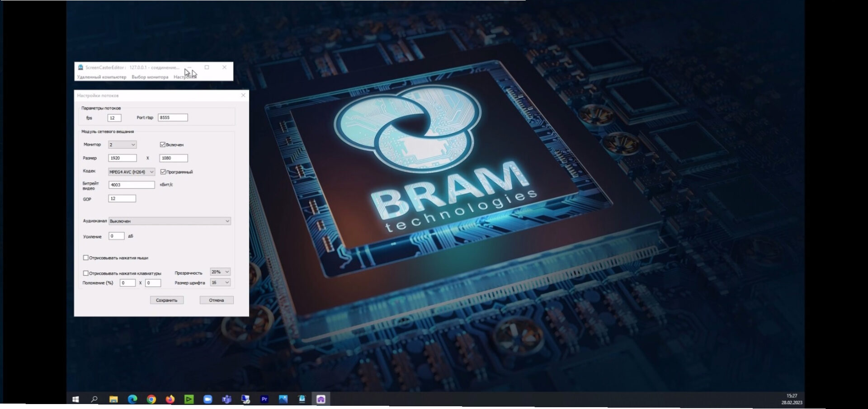The width and height of the screenshot is (868, 409).
Task: Close the Настройки потоков dialog
Action: (x=243, y=95)
